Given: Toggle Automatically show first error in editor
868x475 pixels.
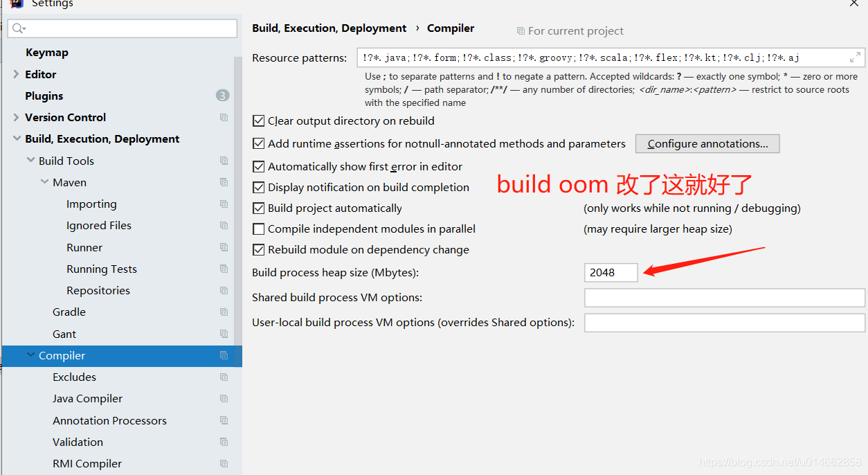Looking at the screenshot, I should [258, 167].
